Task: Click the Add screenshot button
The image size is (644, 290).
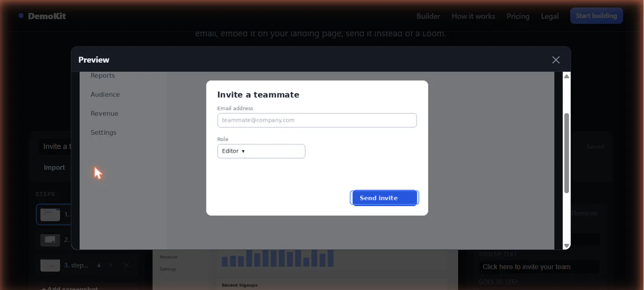Action: click(x=70, y=288)
